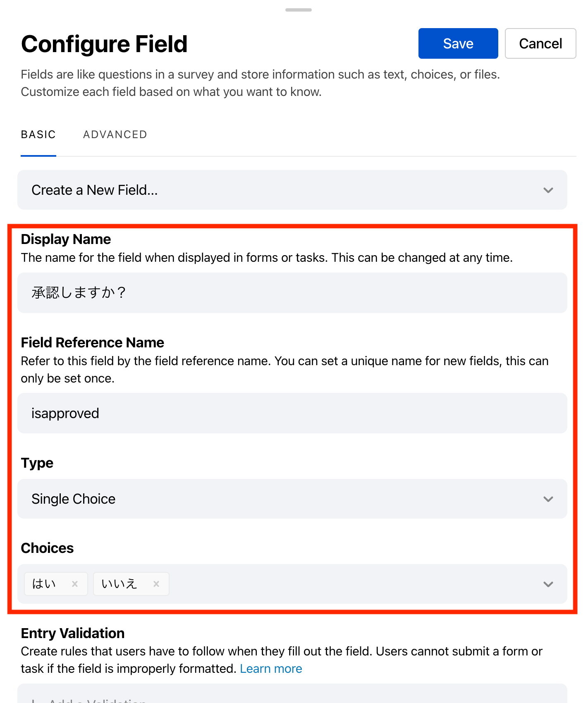Viewport: 588px width, 703px height.
Task: Select the Single Choice type value
Action: (x=74, y=499)
